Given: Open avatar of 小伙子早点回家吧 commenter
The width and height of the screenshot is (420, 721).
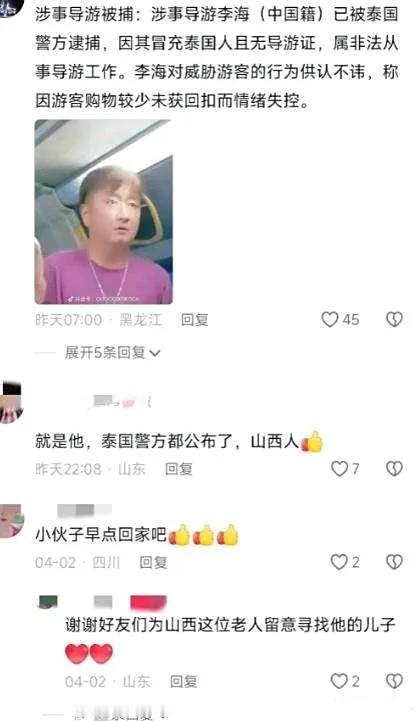Looking at the screenshot, I should tap(11, 520).
